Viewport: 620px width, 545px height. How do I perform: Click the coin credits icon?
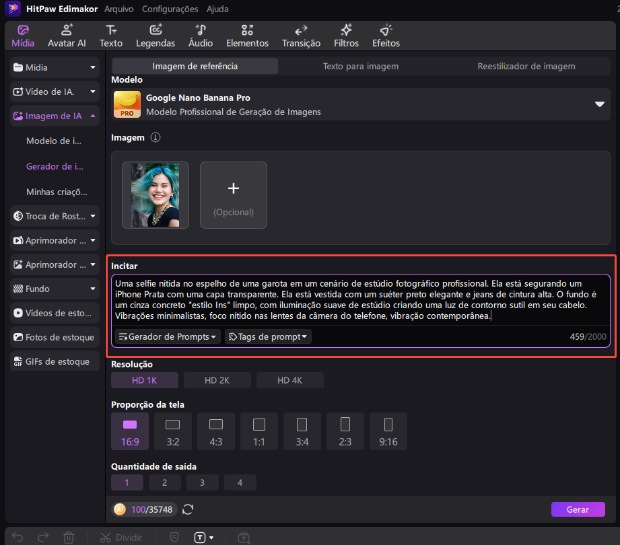(x=119, y=509)
